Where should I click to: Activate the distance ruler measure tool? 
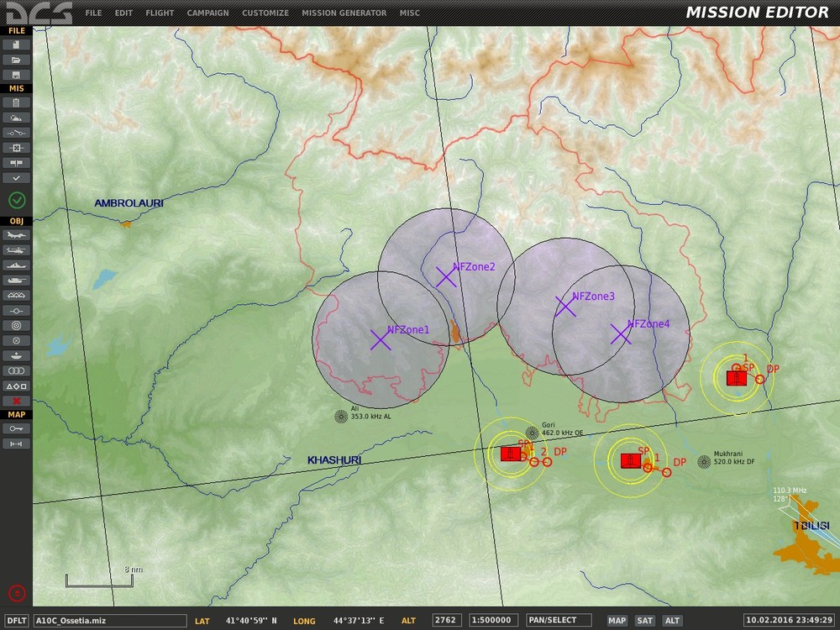pyautogui.click(x=16, y=444)
